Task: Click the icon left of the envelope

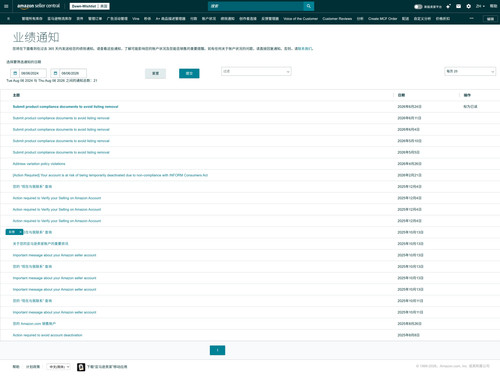Action: tap(448, 6)
